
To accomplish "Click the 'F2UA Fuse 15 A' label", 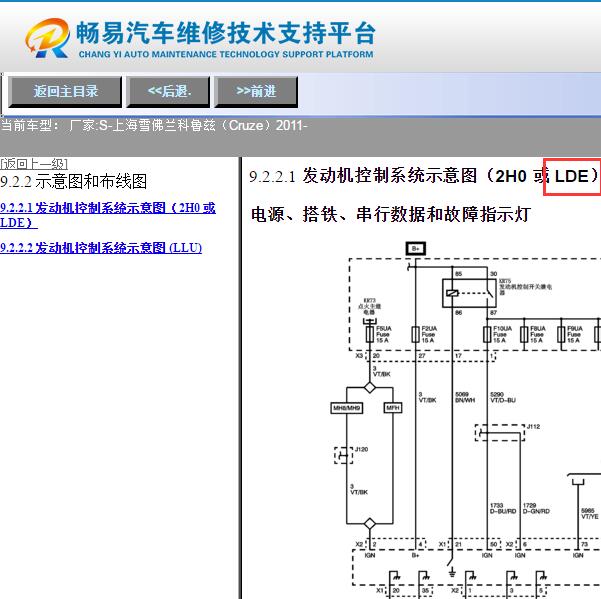I will [x=429, y=334].
